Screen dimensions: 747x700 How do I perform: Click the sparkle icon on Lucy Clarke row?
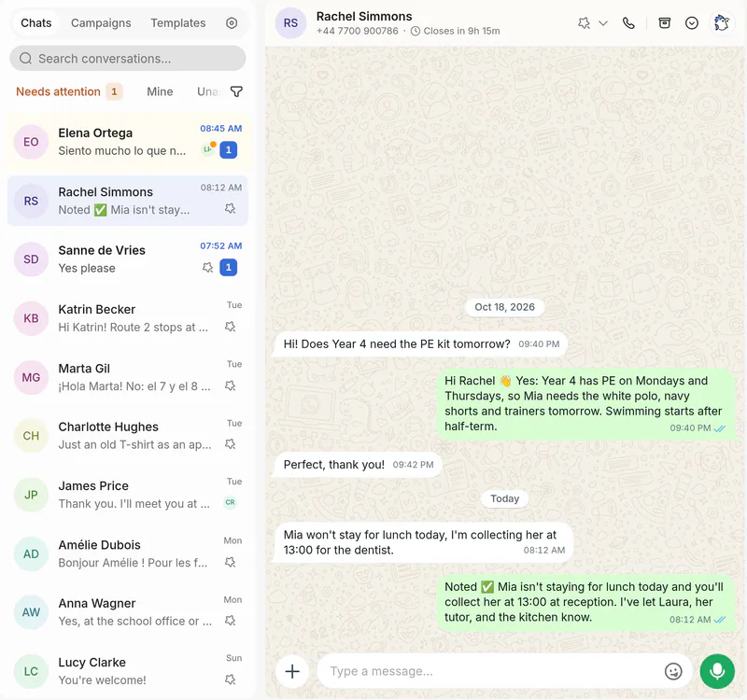[231, 679]
